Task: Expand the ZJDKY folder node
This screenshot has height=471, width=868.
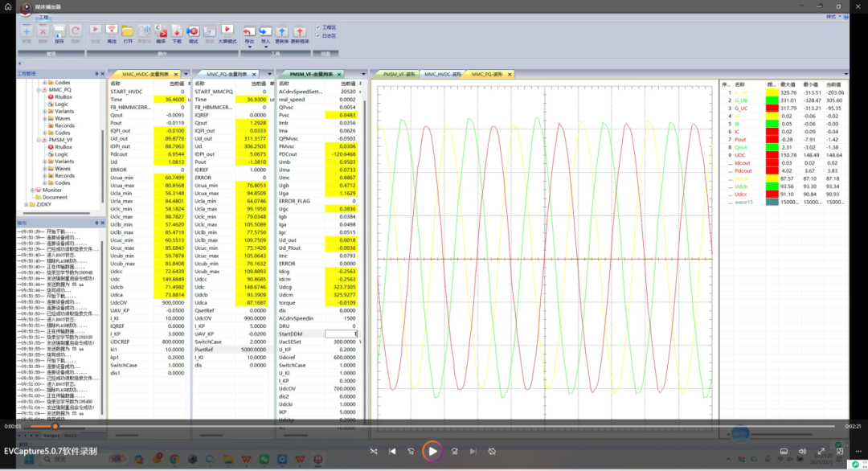Action: pyautogui.click(x=27, y=204)
